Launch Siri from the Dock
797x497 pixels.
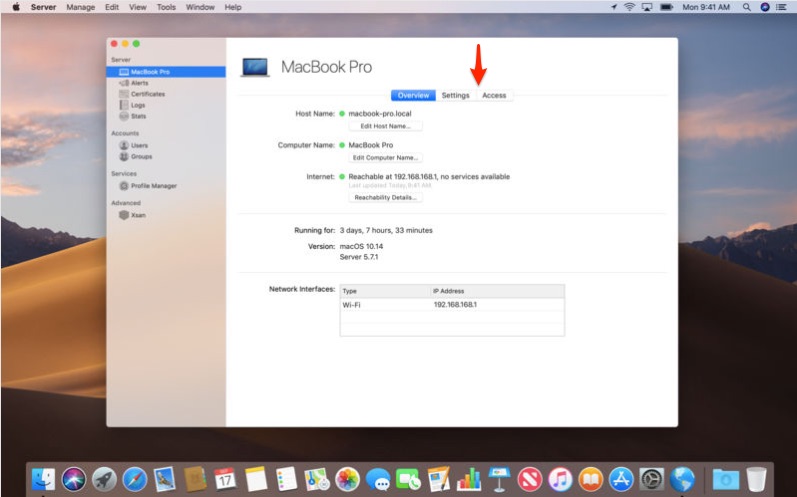[74, 479]
